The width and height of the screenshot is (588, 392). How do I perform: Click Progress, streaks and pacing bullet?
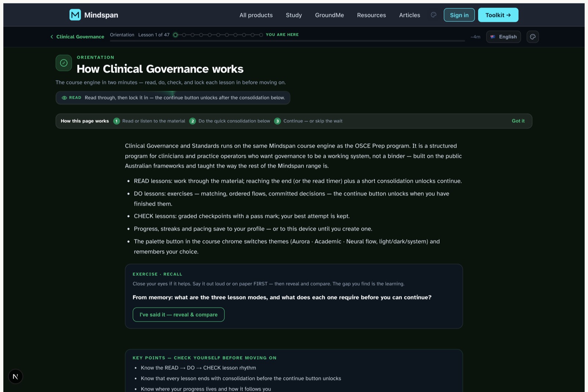pos(253,229)
